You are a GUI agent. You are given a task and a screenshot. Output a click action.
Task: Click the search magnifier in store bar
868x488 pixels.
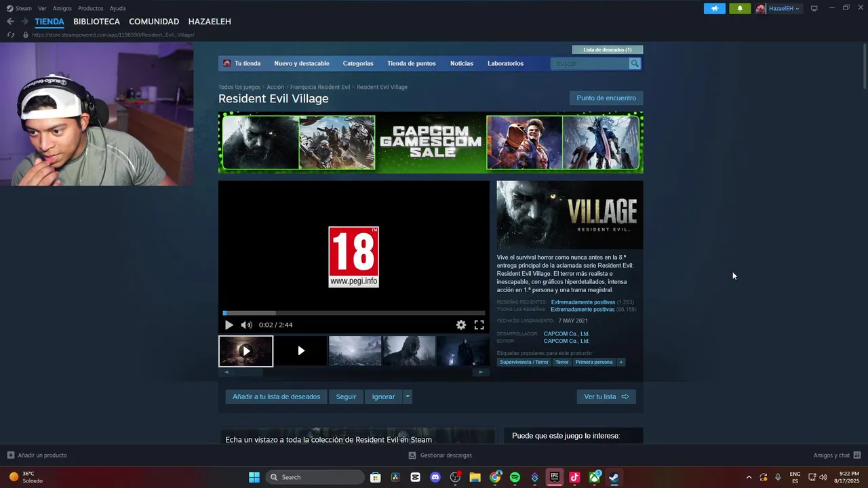click(635, 64)
